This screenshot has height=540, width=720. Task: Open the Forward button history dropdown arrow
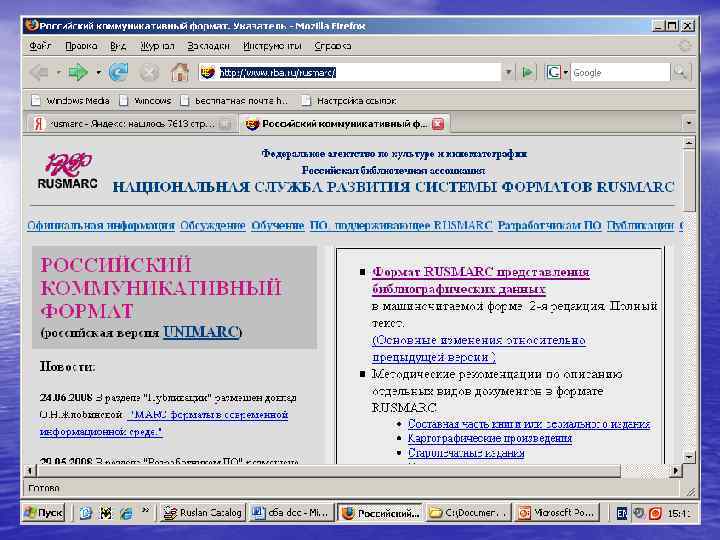pos(98,73)
